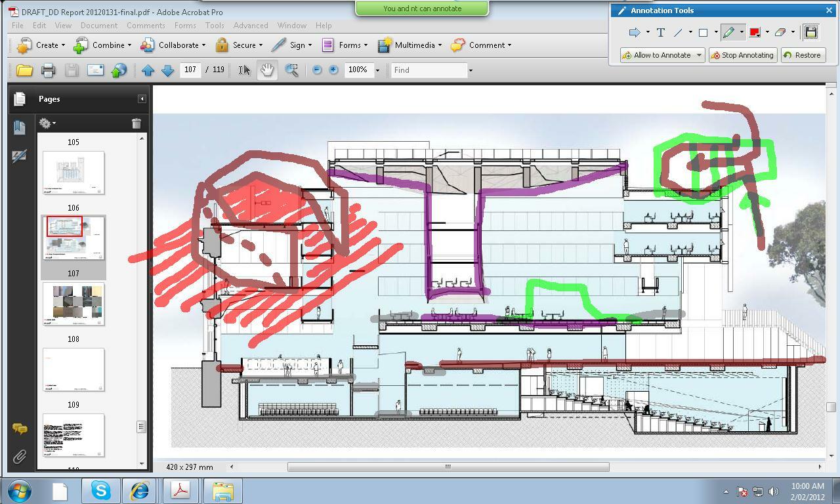Click the delete pages trash icon
840x504 pixels.
(136, 123)
